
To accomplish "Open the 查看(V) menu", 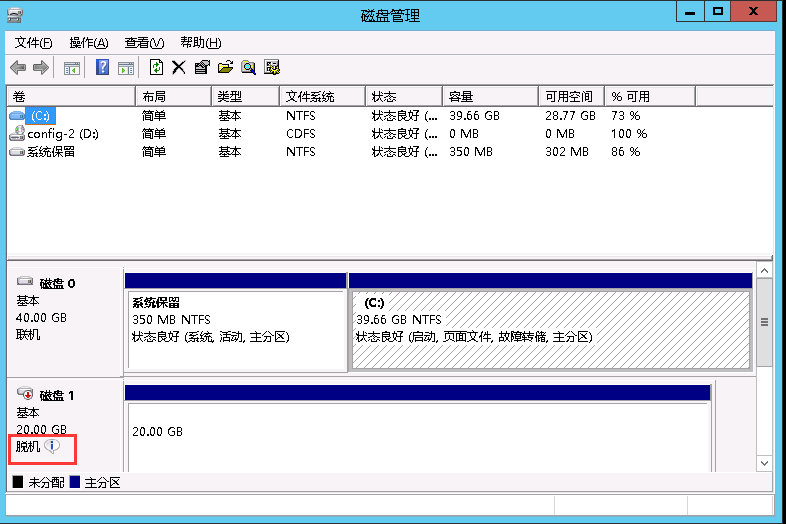I will click(x=144, y=43).
